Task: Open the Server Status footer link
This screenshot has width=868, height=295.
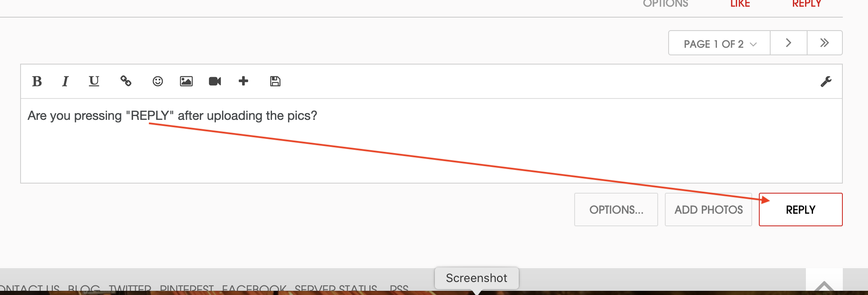Action: coord(336,289)
